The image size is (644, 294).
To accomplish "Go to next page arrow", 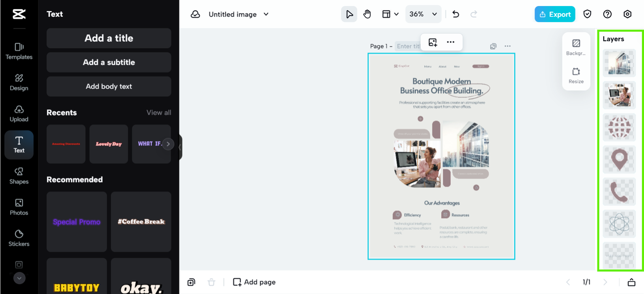I will pyautogui.click(x=605, y=282).
